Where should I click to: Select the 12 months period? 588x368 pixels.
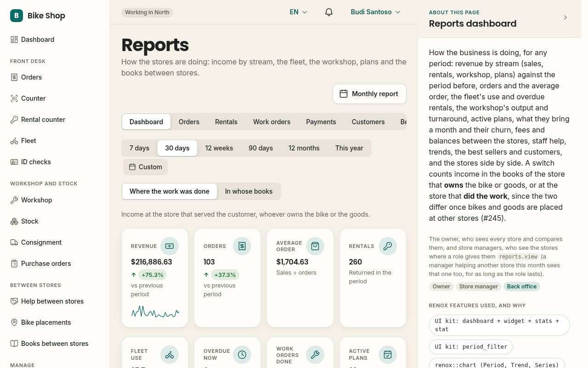[x=304, y=148]
